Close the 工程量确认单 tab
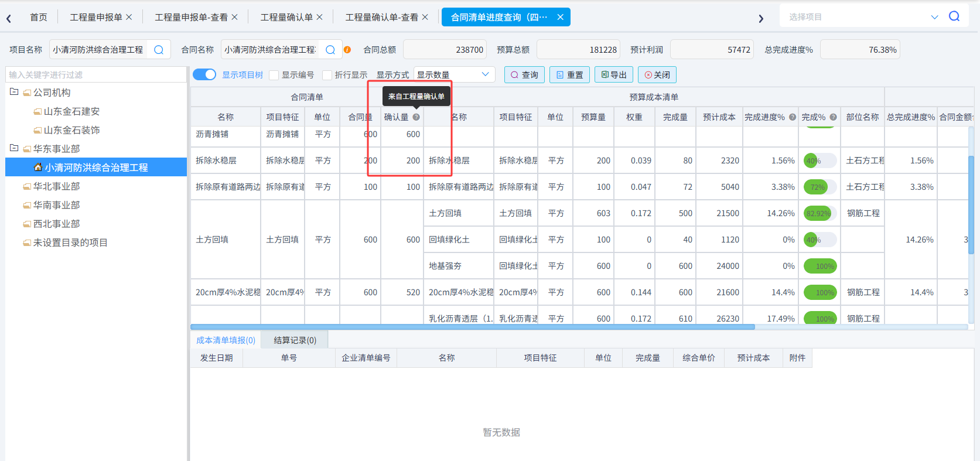 click(x=319, y=17)
